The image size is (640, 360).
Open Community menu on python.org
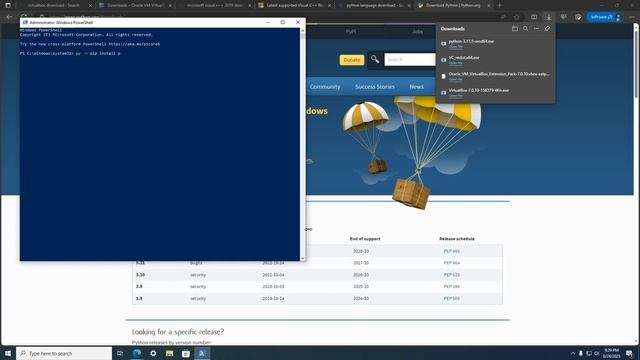(325, 87)
